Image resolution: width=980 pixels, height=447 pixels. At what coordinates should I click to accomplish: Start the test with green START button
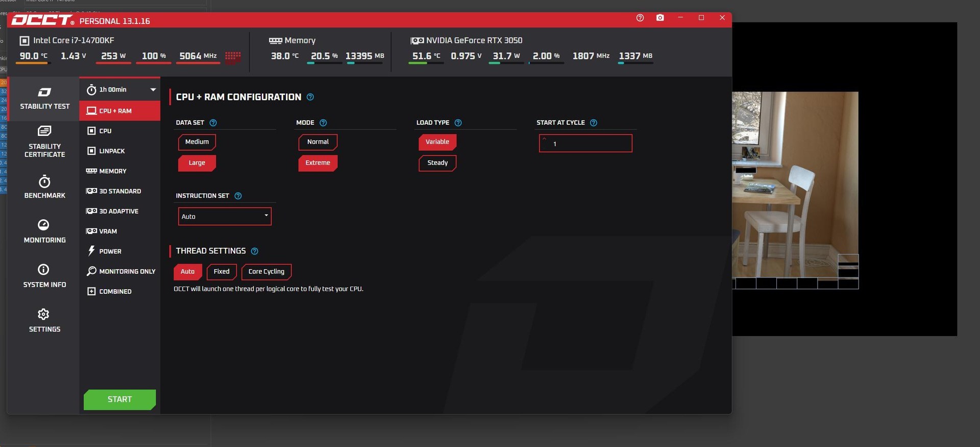click(x=120, y=399)
